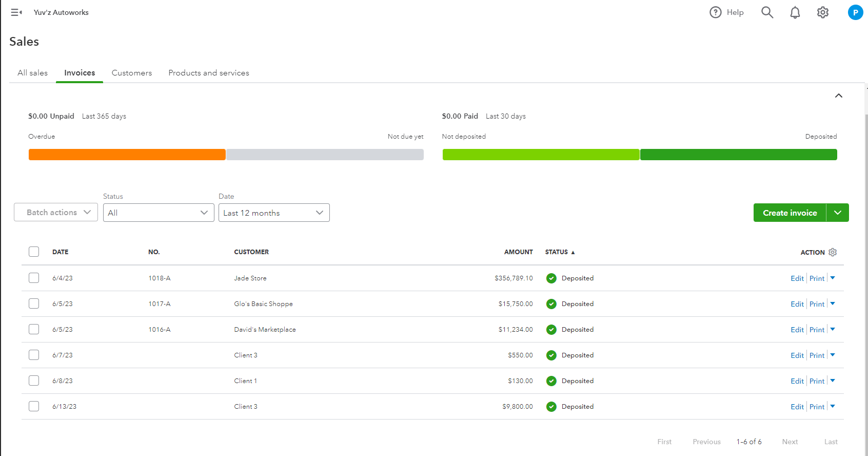Click the Deposited check icon on the $550.00 row

(551, 355)
